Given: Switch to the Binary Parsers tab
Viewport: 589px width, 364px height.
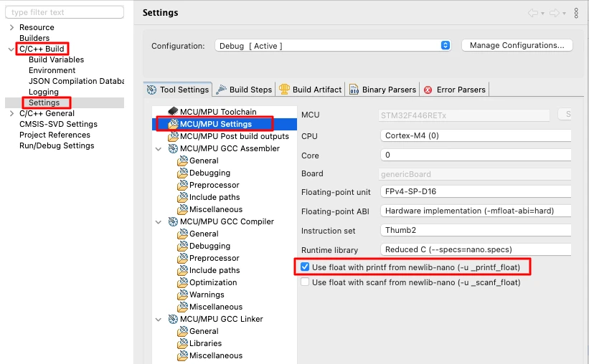Looking at the screenshot, I should (x=383, y=90).
